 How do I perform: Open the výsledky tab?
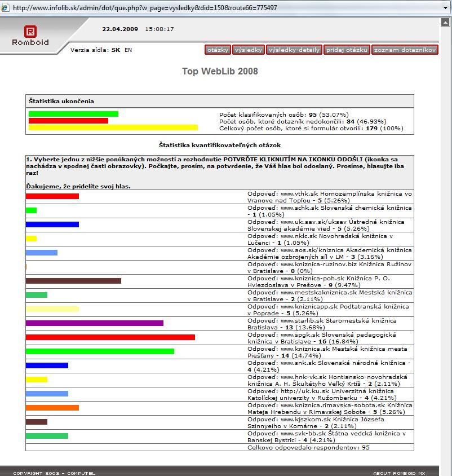click(x=249, y=50)
